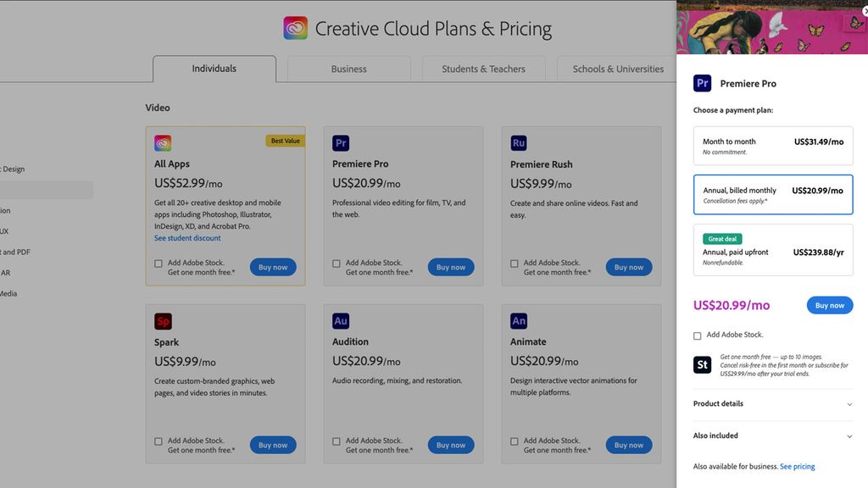
Task: Open the Students & Teachers tab
Action: tap(483, 69)
